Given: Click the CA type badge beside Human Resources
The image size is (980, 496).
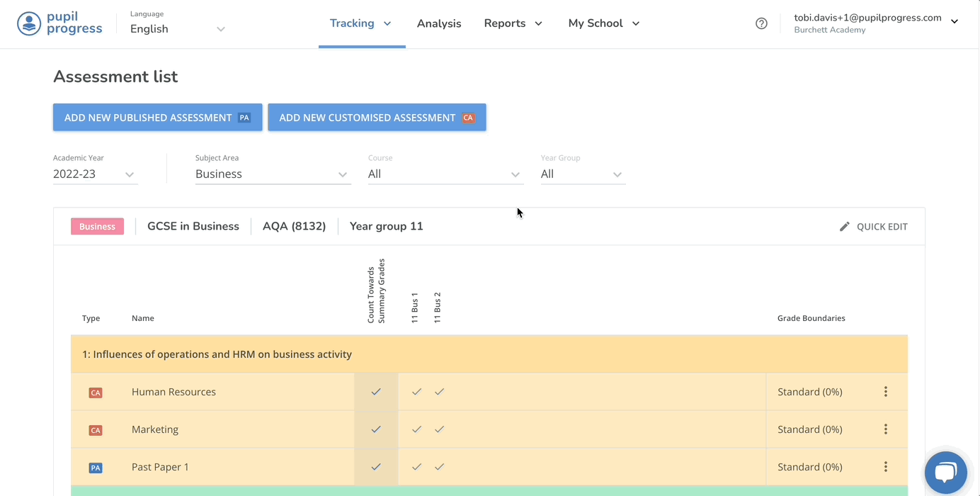Looking at the screenshot, I should click(x=96, y=393).
